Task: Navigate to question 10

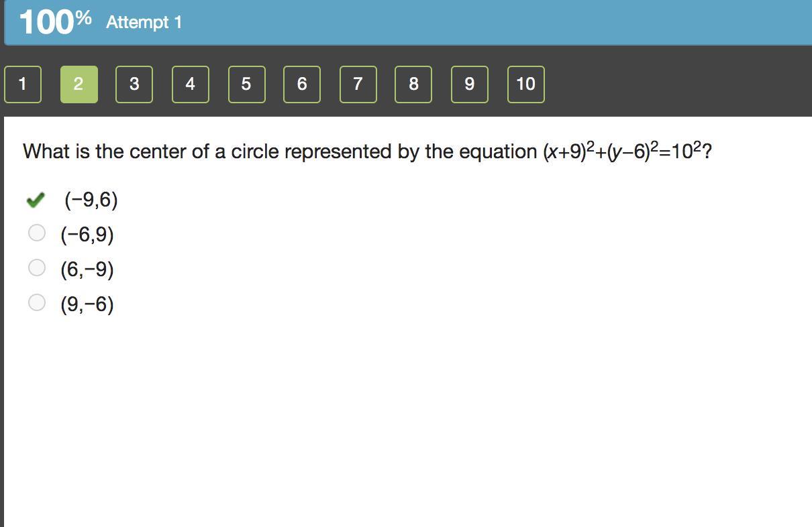Action: [525, 84]
